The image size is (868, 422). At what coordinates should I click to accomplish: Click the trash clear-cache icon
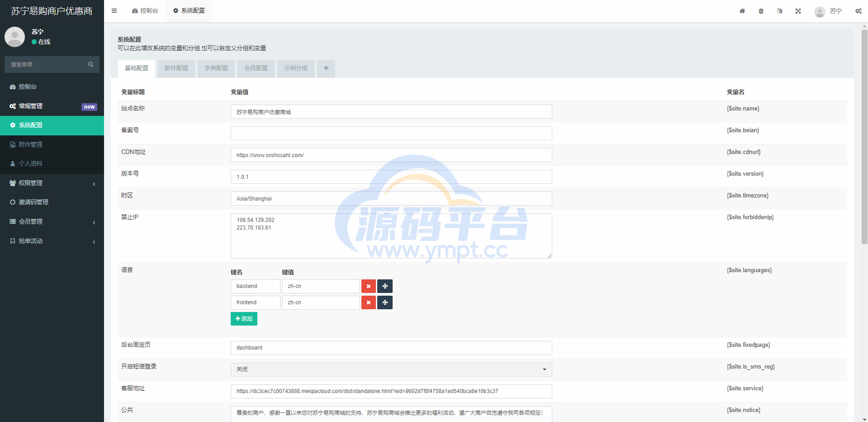pyautogui.click(x=761, y=11)
